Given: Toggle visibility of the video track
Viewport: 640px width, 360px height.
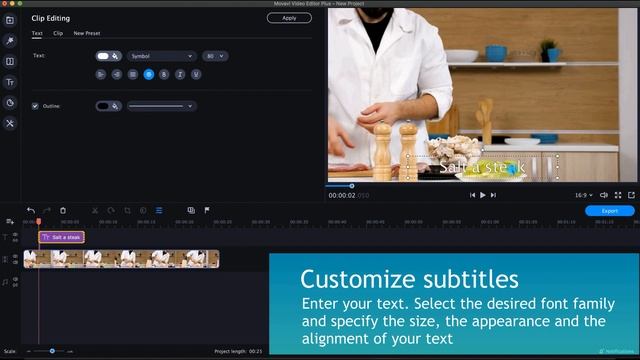Looking at the screenshot, I should (x=15, y=256).
